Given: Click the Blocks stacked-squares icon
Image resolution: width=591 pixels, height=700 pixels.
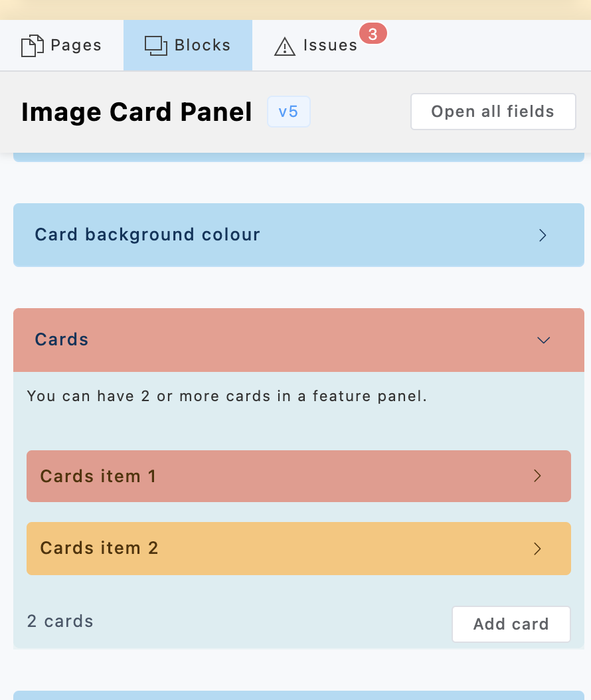Looking at the screenshot, I should click(155, 46).
